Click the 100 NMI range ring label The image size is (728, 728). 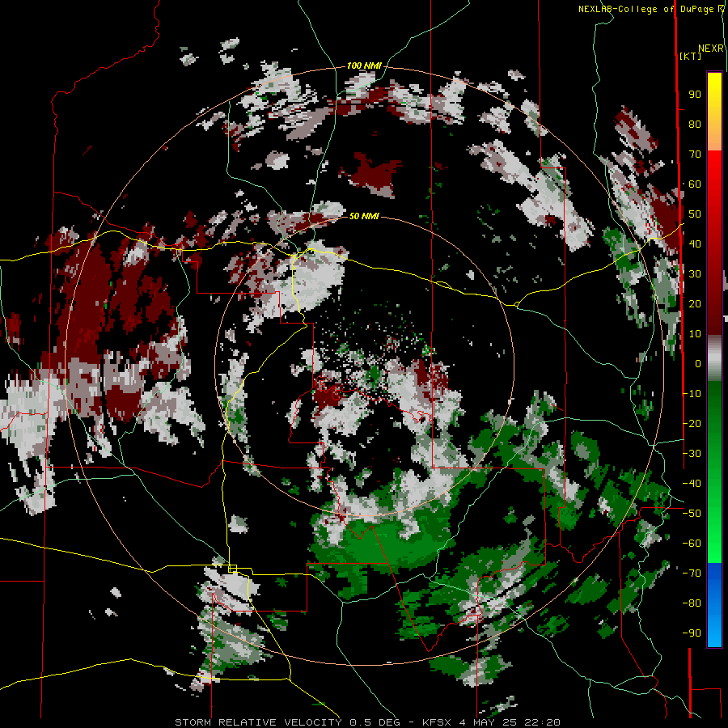coord(364,66)
